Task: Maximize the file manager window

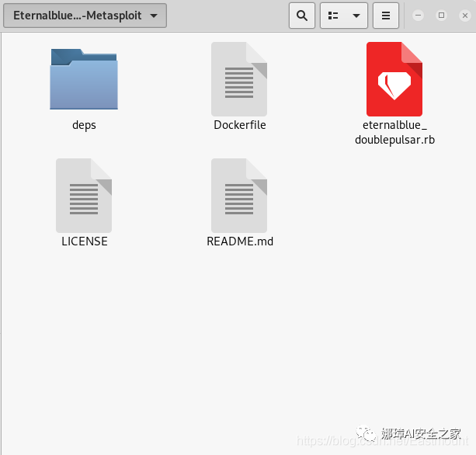Action: point(441,16)
